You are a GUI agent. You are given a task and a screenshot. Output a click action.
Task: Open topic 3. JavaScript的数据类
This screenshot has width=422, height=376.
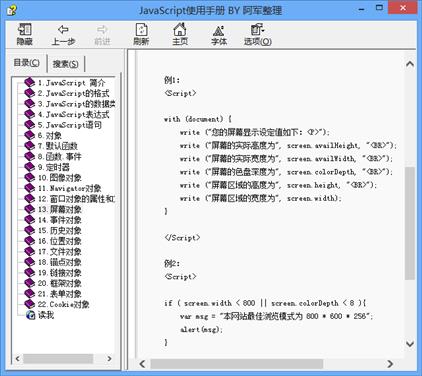(77, 104)
